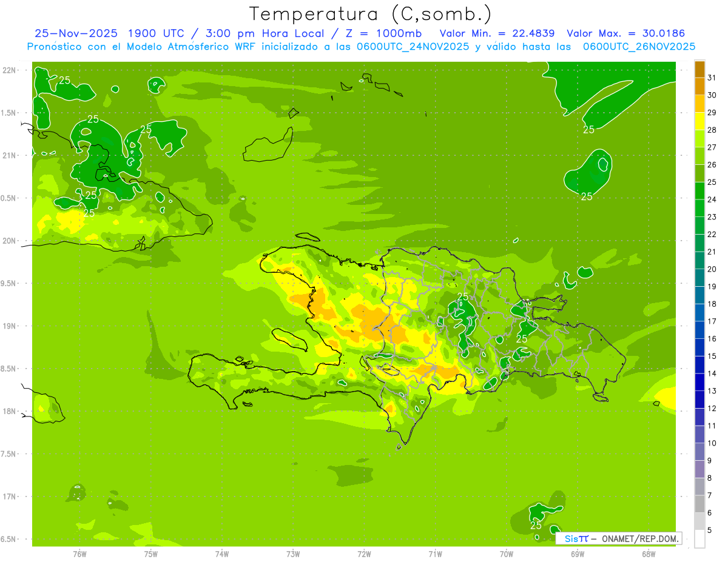The height and width of the screenshot is (562, 728).
Task: Pick the blue legend band between 14 and 15
Action: click(x=699, y=365)
